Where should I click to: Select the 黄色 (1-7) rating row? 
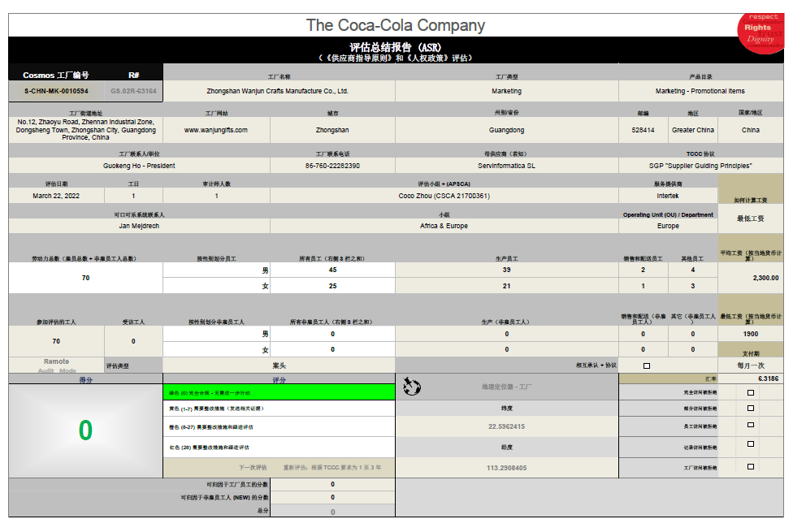pos(279,409)
